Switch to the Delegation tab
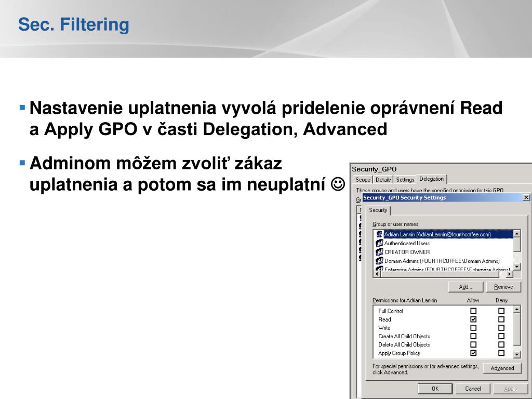 432,179
